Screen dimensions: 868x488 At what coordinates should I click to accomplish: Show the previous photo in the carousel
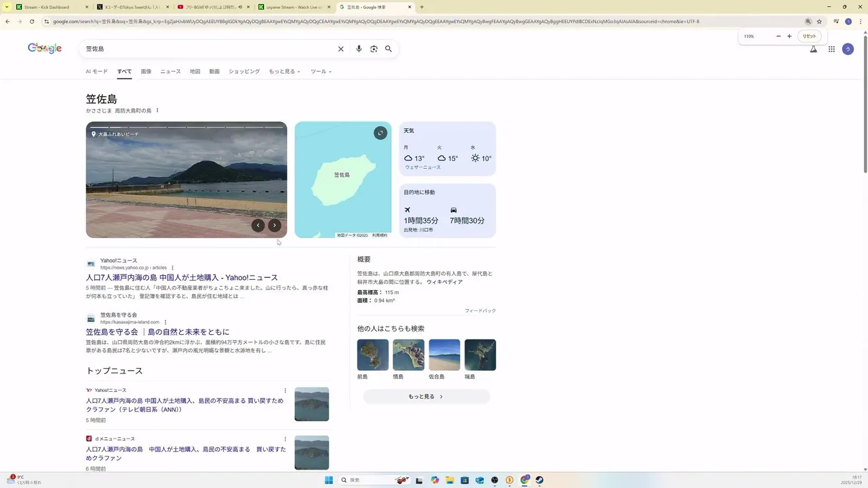[x=258, y=225]
